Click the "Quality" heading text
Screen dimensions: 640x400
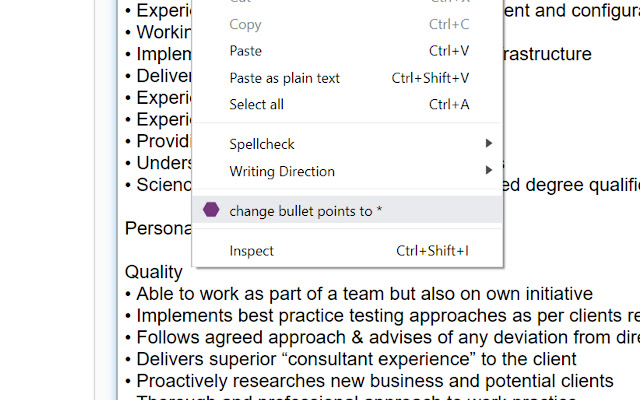tap(153, 272)
